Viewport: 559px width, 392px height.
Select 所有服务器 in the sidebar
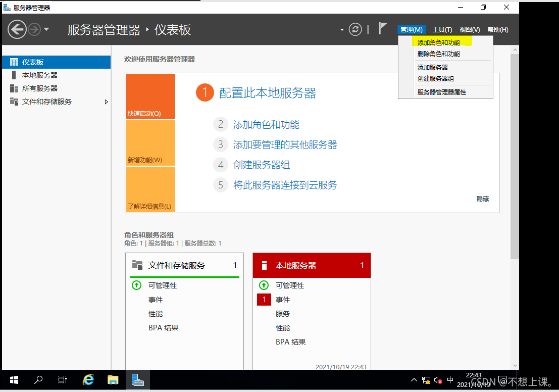coord(57,88)
